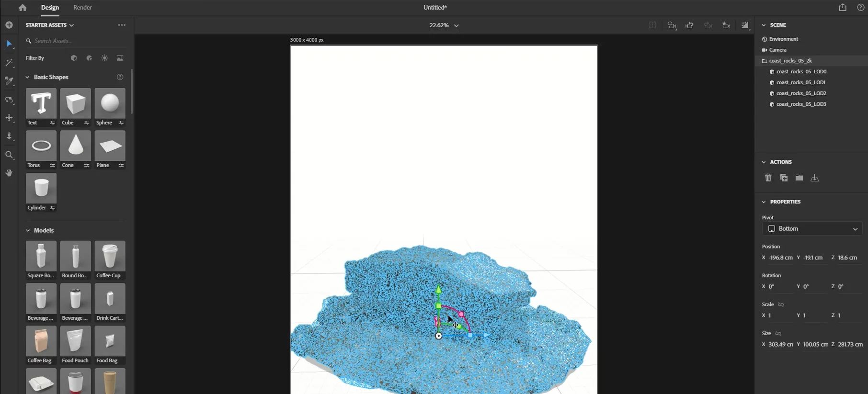Click the Share export icon

tap(843, 8)
